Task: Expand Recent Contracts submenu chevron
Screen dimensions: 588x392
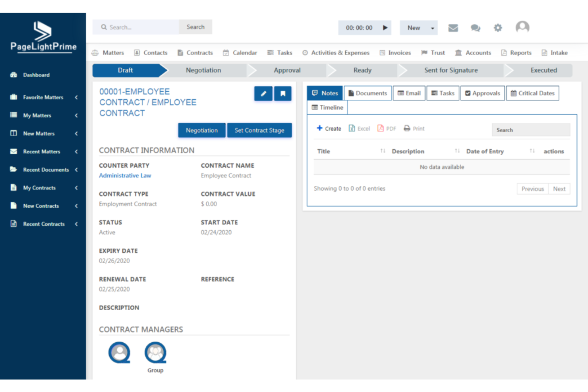Action: point(76,224)
